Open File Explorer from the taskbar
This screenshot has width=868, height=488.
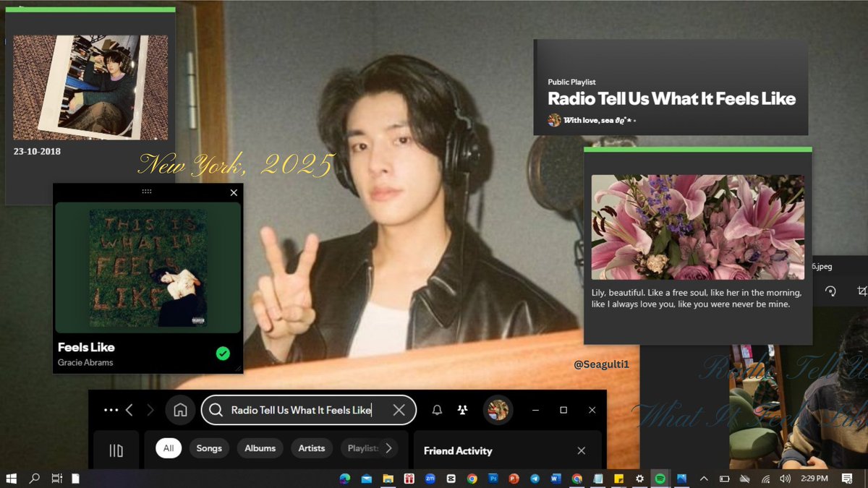tap(388, 479)
